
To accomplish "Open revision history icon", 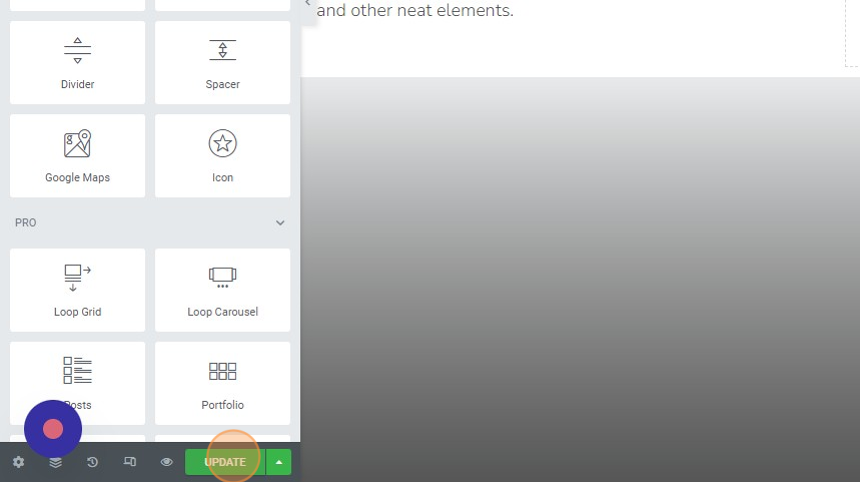I will click(92, 462).
